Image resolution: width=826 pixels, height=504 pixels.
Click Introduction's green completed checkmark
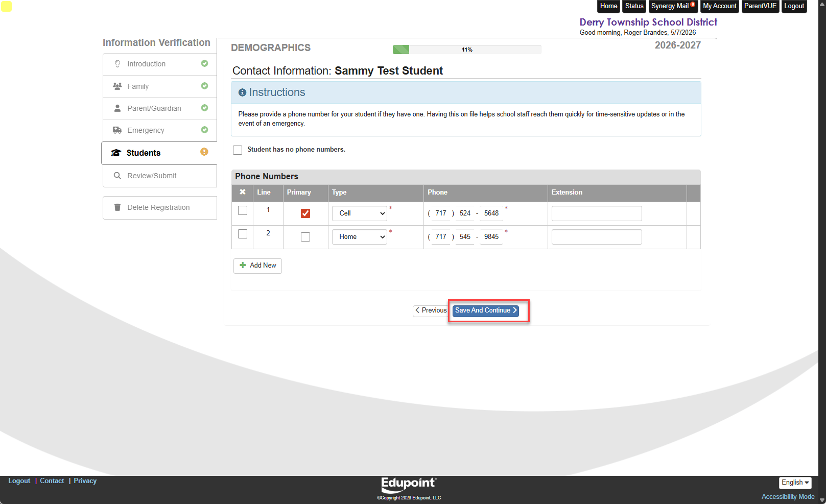click(204, 63)
